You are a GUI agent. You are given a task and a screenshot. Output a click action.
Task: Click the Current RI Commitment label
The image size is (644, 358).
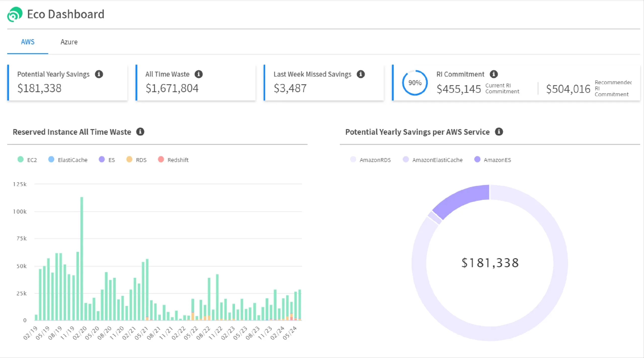[x=502, y=88]
